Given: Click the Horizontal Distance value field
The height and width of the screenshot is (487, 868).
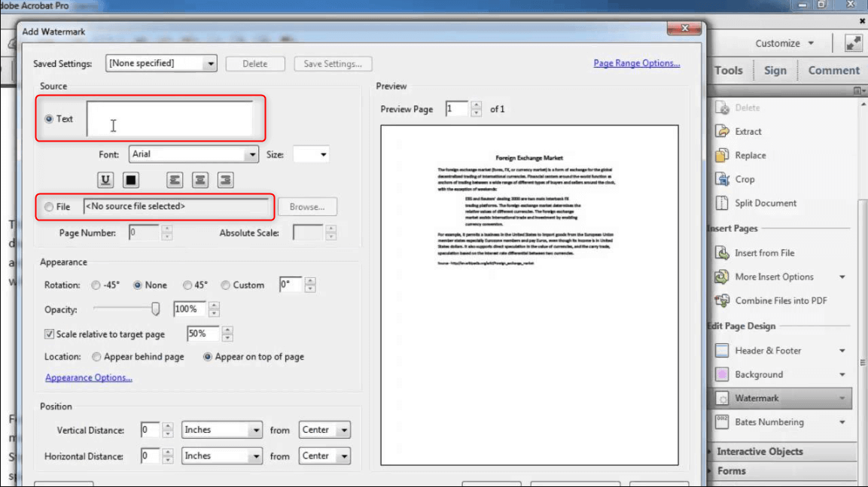Looking at the screenshot, I should (x=150, y=456).
